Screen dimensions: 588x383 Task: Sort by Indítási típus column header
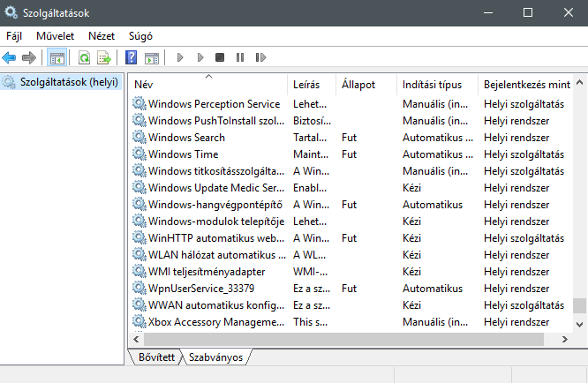[x=437, y=85]
